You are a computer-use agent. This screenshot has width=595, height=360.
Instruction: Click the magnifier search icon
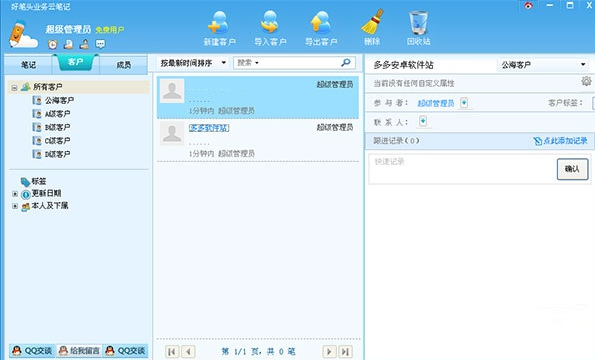pyautogui.click(x=346, y=63)
